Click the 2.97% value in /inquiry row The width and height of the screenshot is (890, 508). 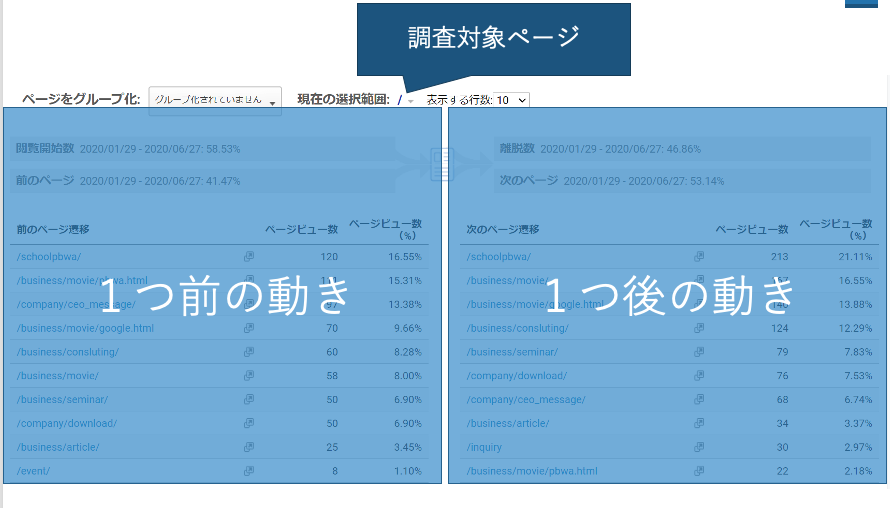coord(858,447)
